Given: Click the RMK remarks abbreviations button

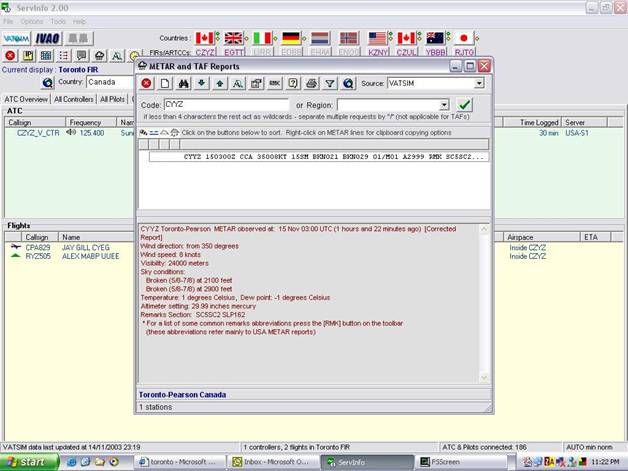Looking at the screenshot, I should [x=275, y=83].
